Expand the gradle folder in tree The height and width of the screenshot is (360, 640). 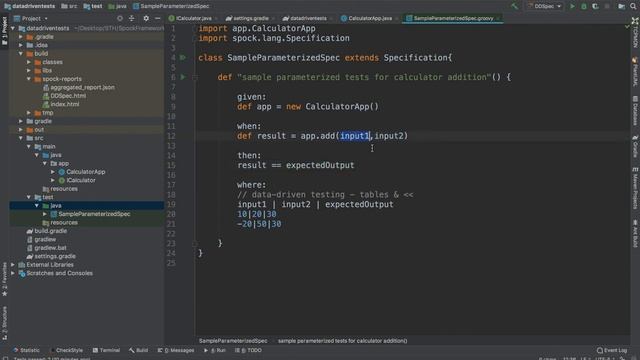20,121
